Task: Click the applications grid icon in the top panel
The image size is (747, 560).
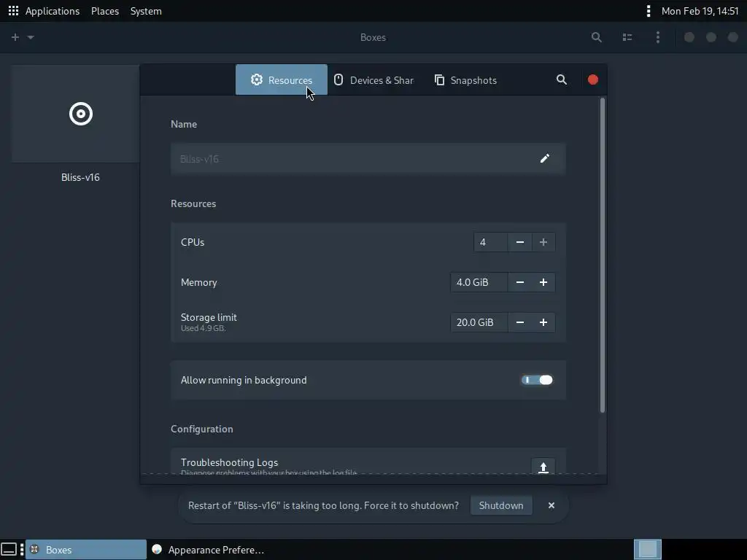Action: click(x=13, y=10)
